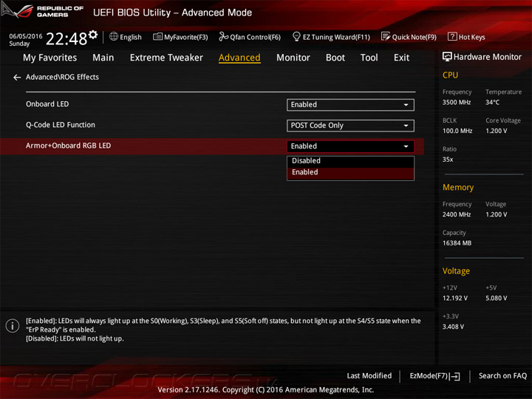The image size is (532, 399).
Task: Click the Q-Code LED Function label
Action: click(61, 125)
